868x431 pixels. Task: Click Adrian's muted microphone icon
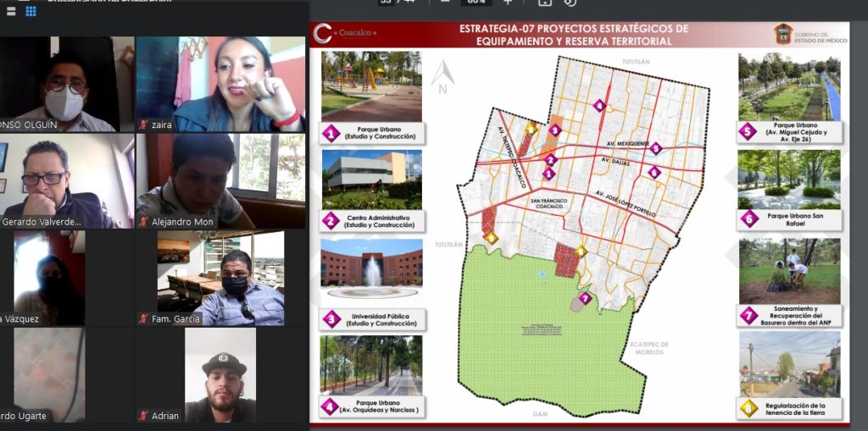[144, 416]
